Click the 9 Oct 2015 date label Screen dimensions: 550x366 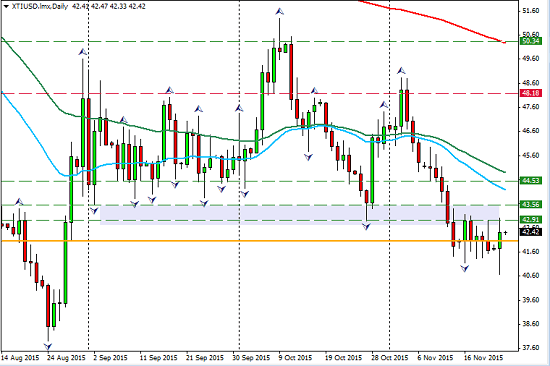(295, 358)
